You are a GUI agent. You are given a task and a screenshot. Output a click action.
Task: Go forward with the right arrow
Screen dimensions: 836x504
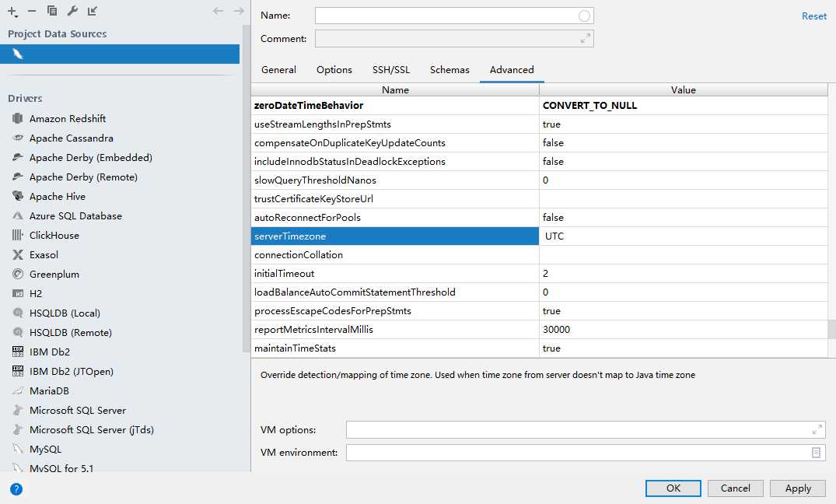pyautogui.click(x=239, y=11)
